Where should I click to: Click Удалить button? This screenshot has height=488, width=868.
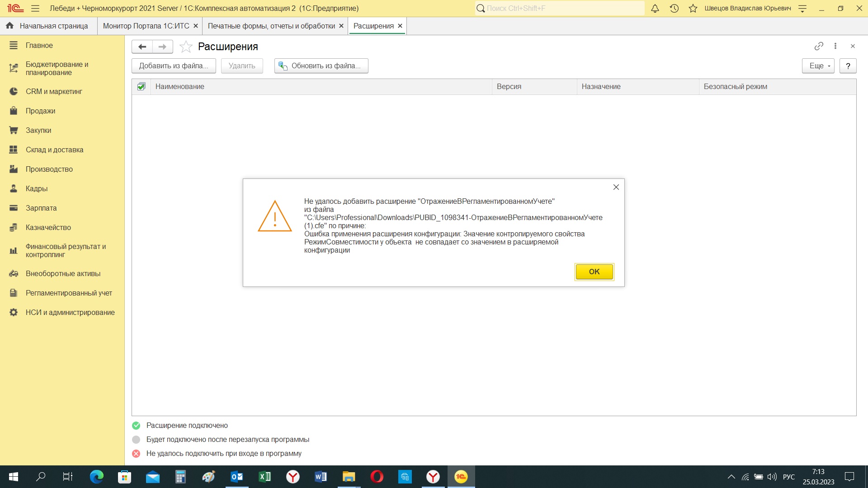tap(242, 66)
